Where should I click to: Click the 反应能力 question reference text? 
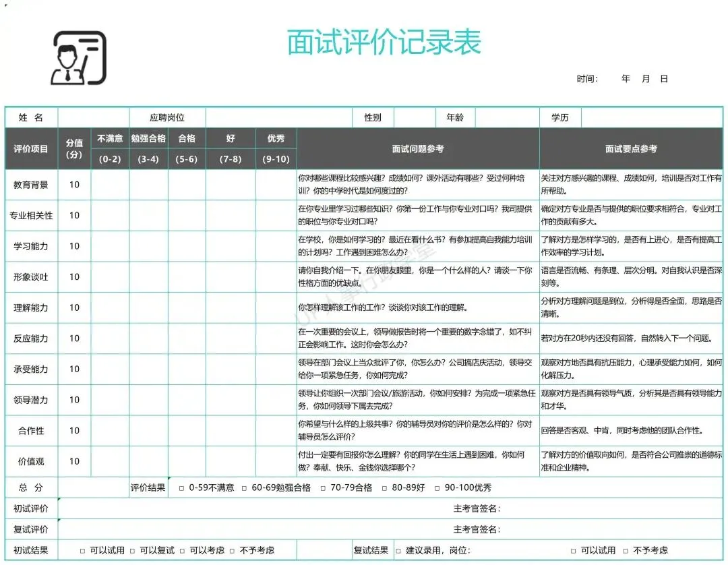pos(415,338)
